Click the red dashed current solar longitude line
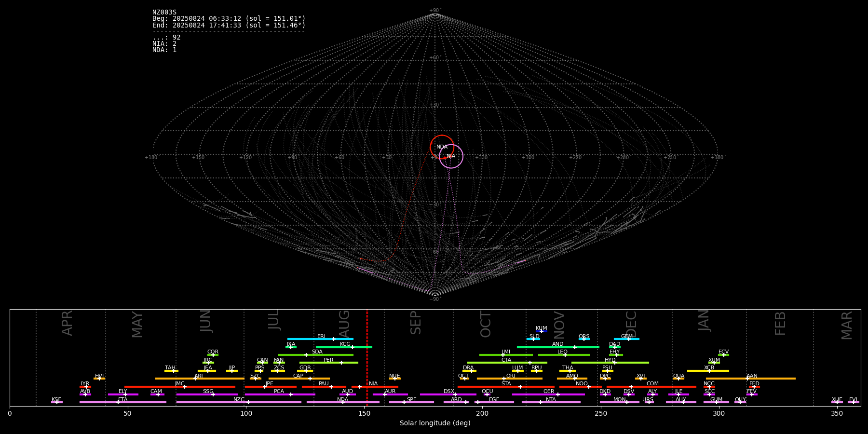The width and height of the screenshot is (868, 434). click(367, 357)
